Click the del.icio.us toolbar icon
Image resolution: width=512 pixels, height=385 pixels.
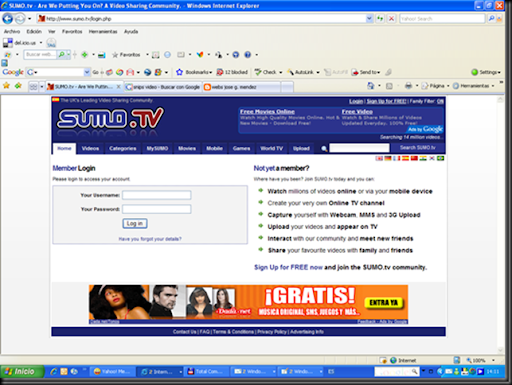[7, 43]
